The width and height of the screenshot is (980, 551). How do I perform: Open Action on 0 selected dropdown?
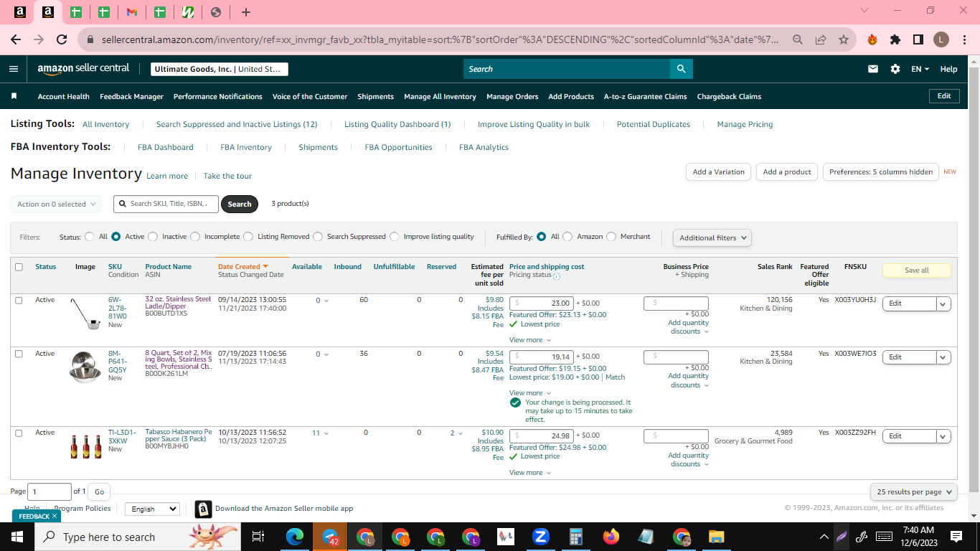click(56, 204)
